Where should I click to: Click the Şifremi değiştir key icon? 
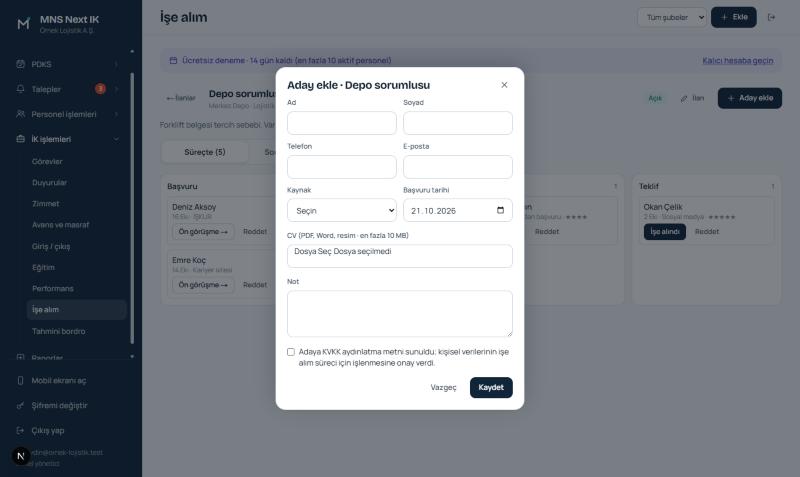point(20,406)
